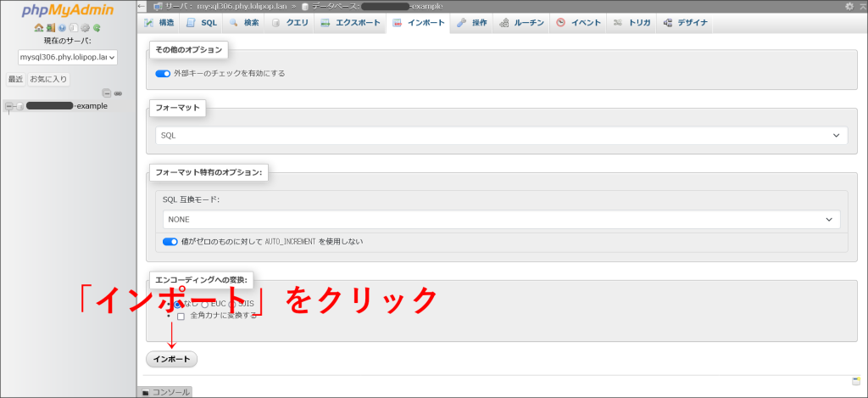Collapse all navigation tree nodes icon

tap(106, 93)
